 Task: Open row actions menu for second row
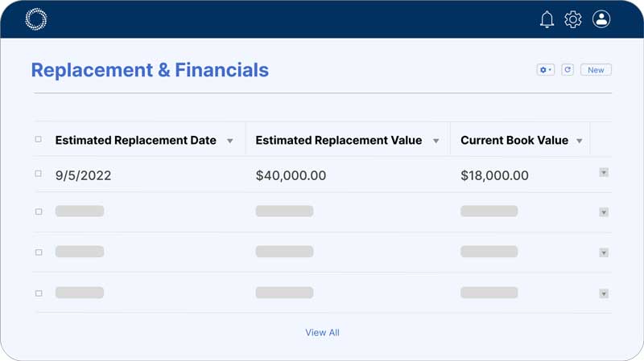604,212
